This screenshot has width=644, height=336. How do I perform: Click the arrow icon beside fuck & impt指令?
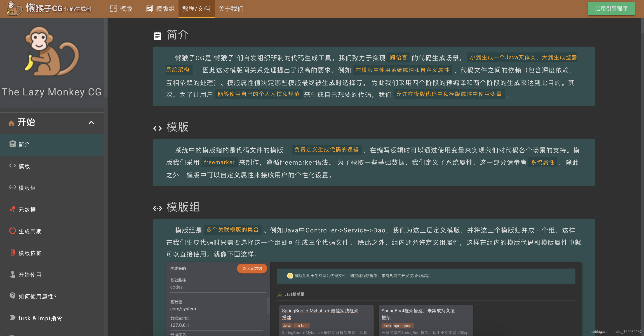(12, 317)
